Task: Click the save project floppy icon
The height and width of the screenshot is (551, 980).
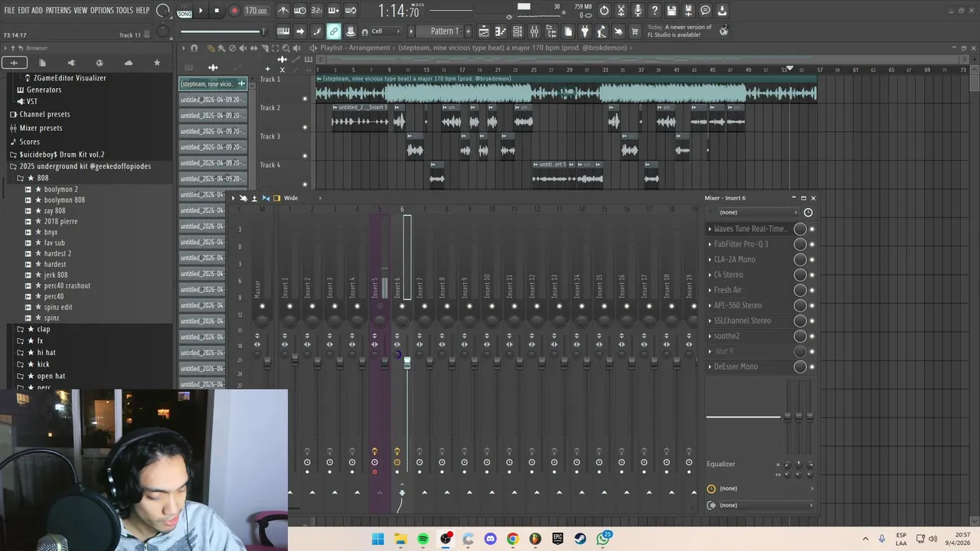Action: pos(671,11)
